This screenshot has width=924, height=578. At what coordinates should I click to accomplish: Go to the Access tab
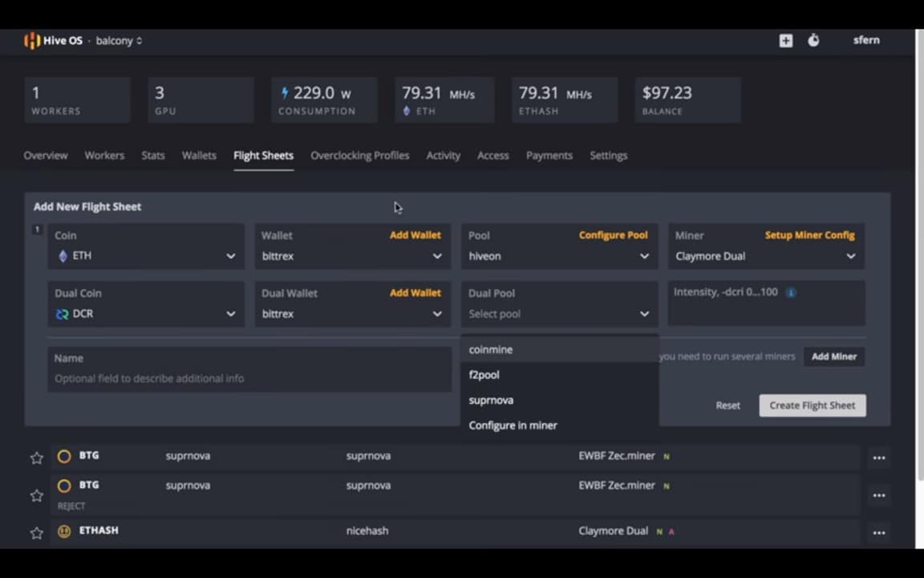pyautogui.click(x=492, y=156)
